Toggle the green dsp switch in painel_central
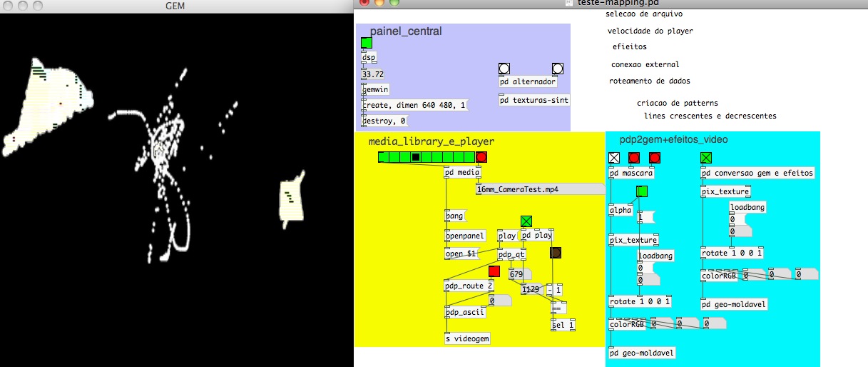 [367, 43]
